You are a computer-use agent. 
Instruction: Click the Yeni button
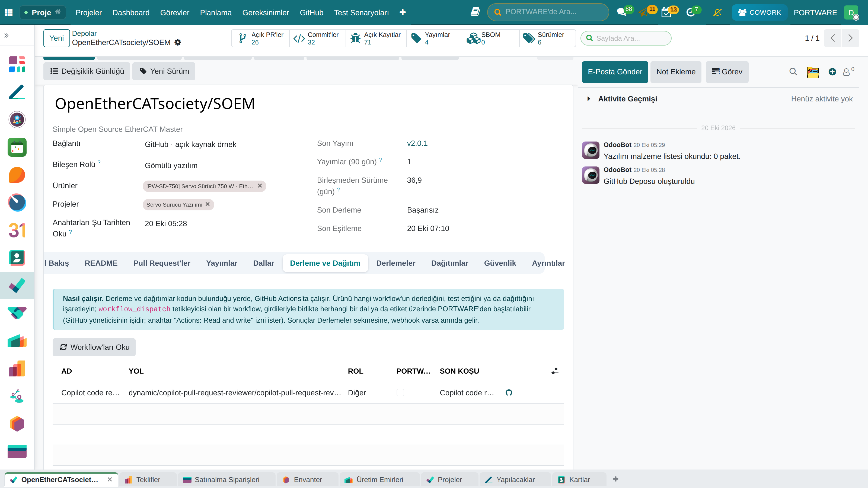tap(57, 38)
